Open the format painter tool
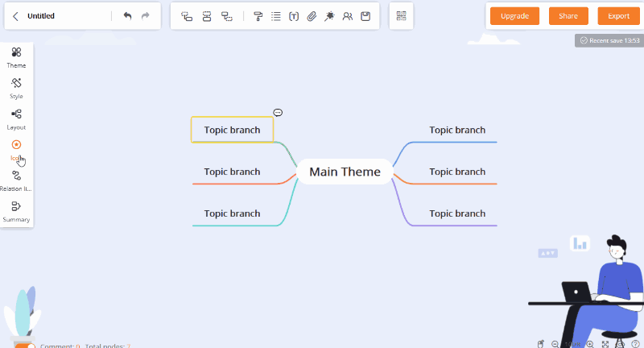Screen dimensions: 644x348 point(258,16)
